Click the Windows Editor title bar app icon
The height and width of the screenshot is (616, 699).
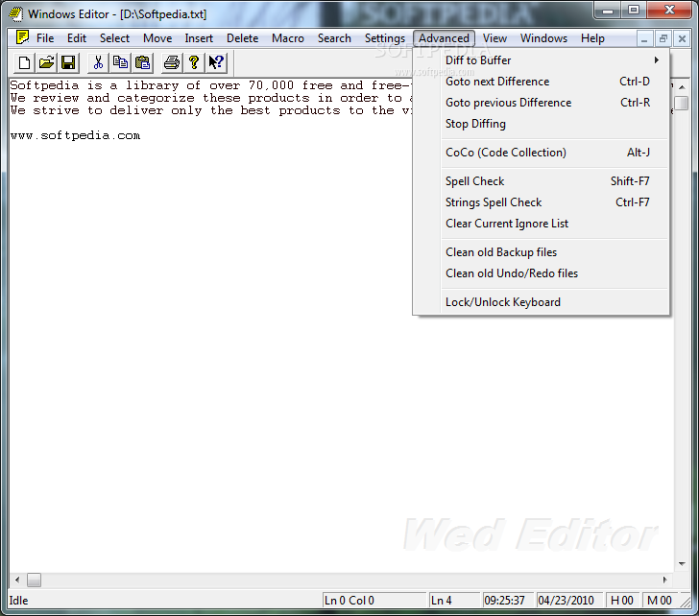(x=16, y=14)
